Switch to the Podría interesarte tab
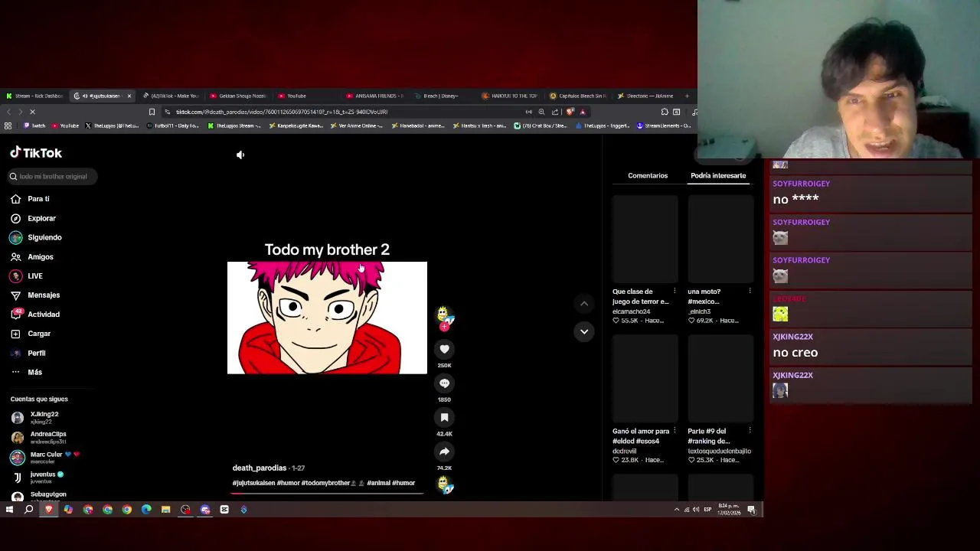Viewport: 980px width, 551px height. [718, 176]
